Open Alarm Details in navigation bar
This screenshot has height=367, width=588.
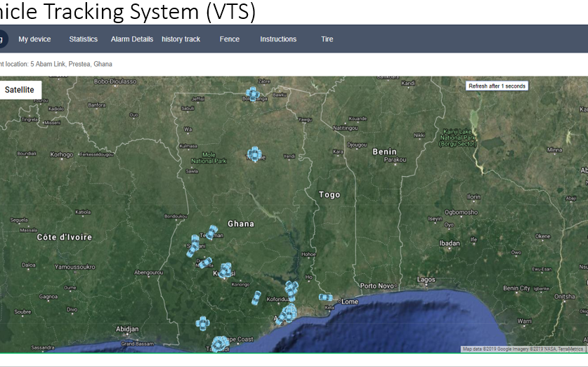[x=132, y=39]
